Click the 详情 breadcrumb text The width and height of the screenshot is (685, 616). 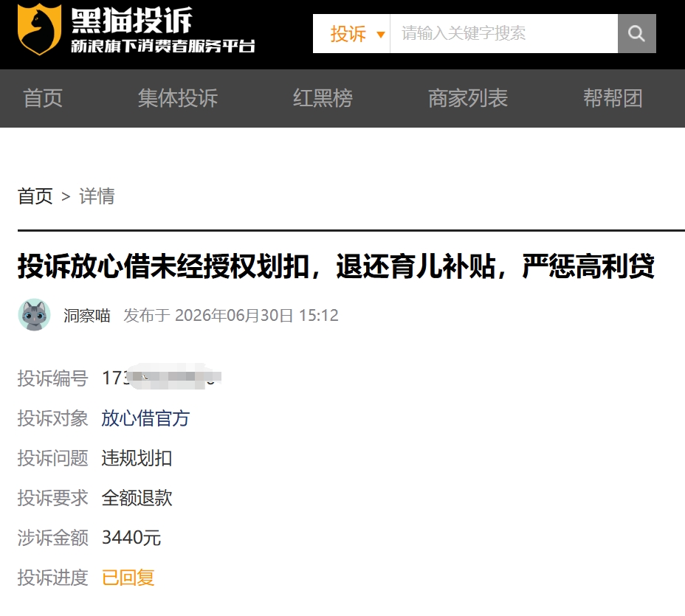97,196
